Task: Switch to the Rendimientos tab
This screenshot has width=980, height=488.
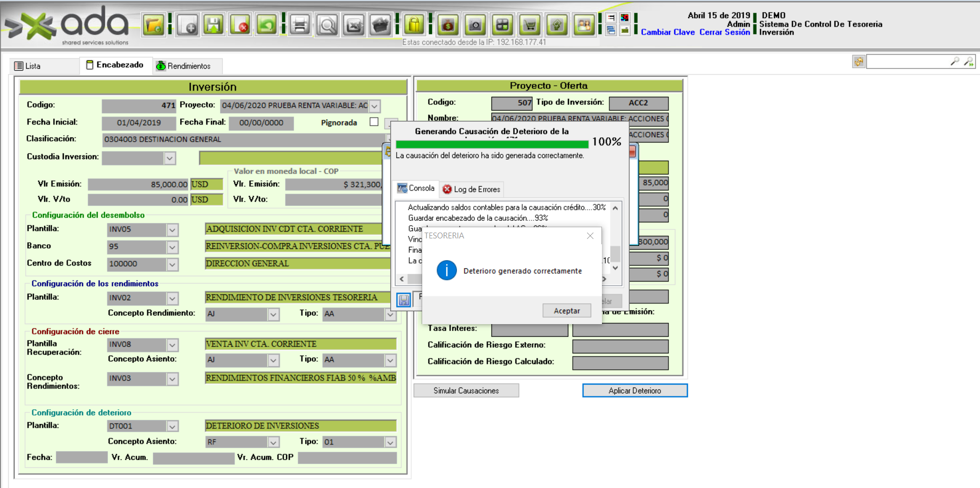Action: point(183,66)
